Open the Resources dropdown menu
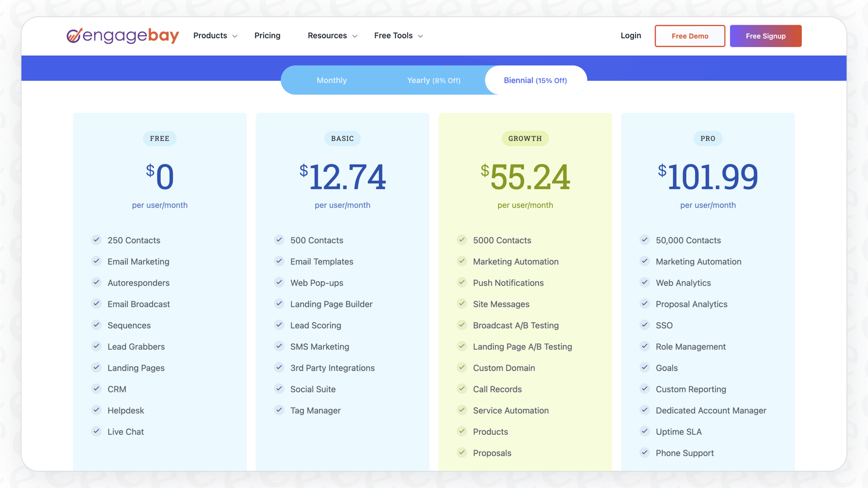 (332, 36)
